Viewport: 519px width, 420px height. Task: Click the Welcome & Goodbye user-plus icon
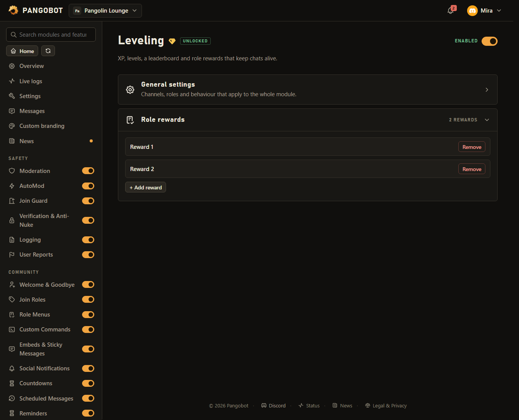pyautogui.click(x=12, y=284)
